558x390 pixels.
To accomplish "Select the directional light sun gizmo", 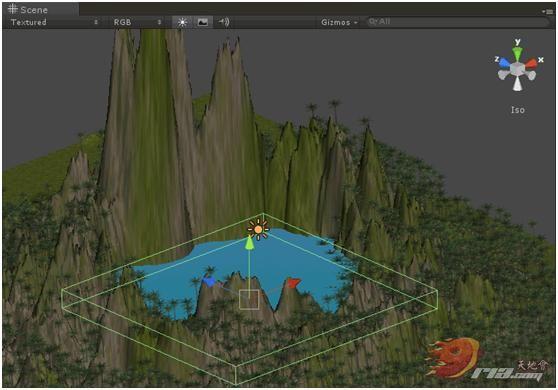I will (258, 230).
